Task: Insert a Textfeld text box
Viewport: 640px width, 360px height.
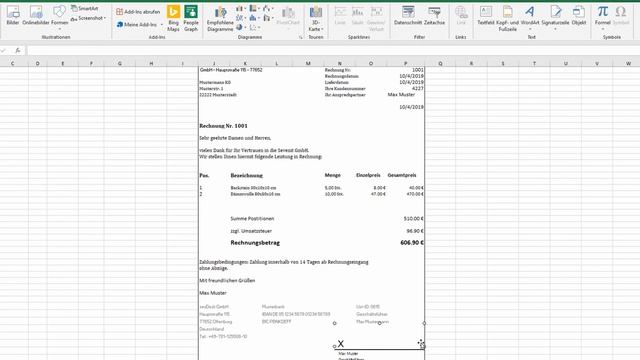Action: (x=486, y=16)
